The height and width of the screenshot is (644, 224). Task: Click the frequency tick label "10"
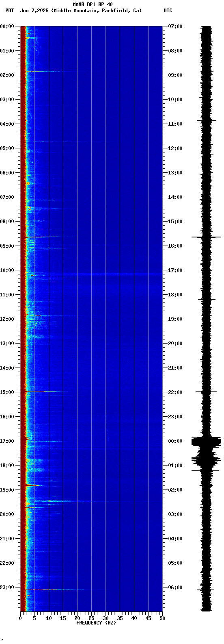pos(49,618)
